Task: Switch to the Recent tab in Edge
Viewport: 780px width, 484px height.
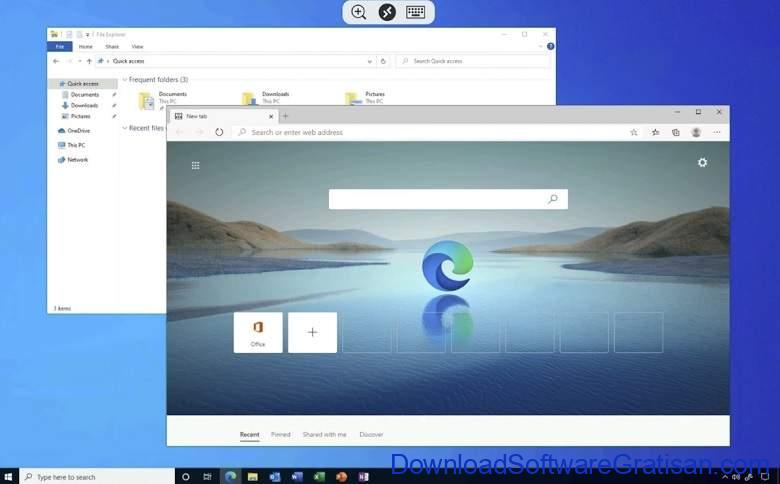Action: pyautogui.click(x=249, y=435)
